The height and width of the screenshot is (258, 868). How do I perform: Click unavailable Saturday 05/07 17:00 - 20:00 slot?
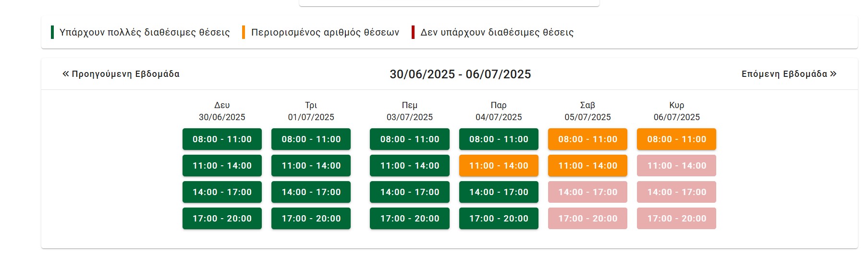pos(587,219)
